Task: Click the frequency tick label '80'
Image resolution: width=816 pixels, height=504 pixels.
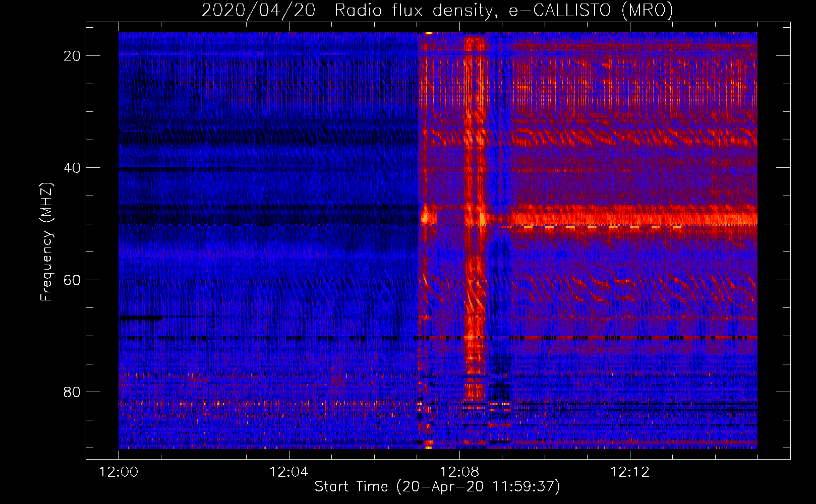Action: 73,392
